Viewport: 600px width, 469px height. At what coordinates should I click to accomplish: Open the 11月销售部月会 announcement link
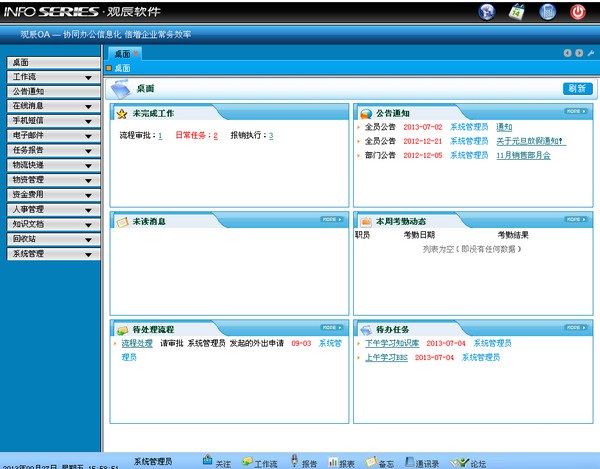point(523,155)
